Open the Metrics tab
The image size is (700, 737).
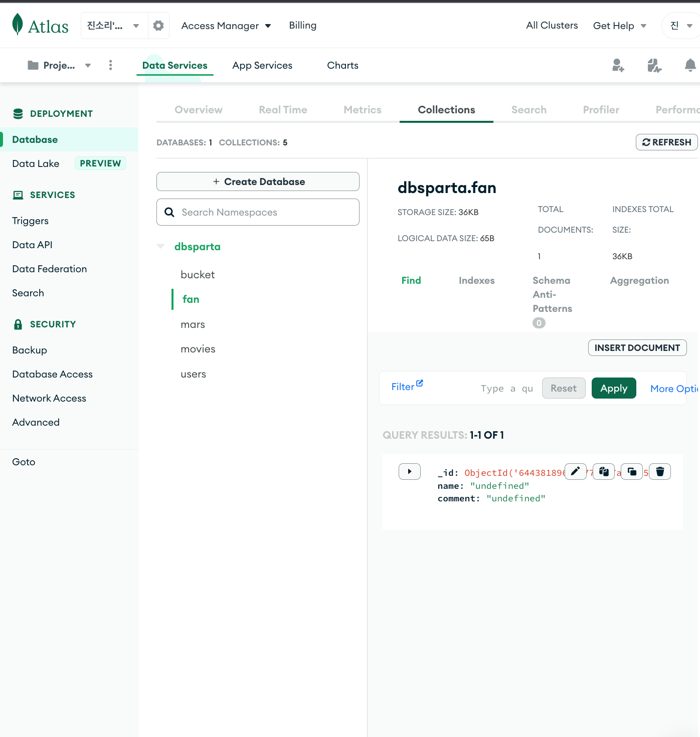pyautogui.click(x=363, y=110)
